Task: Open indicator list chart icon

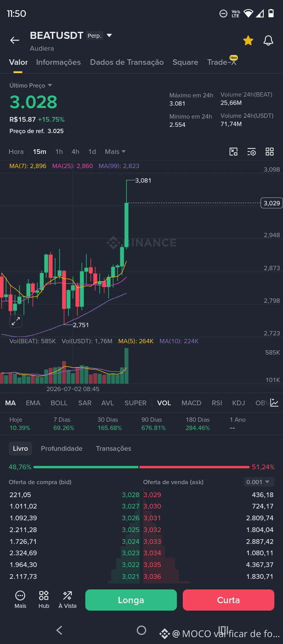Action: coord(274,403)
